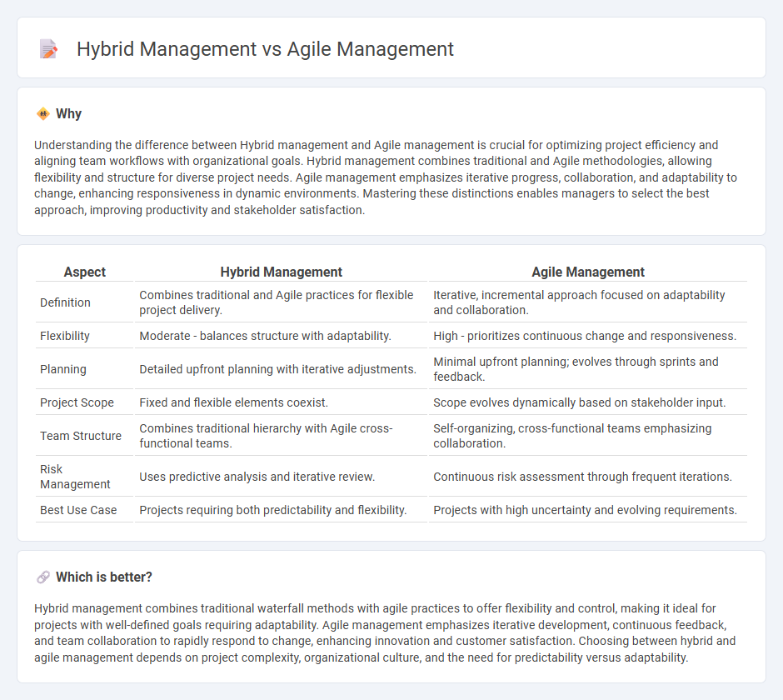
Task: Click cell 'Detailed upfront planning with iterative adjustments'
Action: coord(282,369)
